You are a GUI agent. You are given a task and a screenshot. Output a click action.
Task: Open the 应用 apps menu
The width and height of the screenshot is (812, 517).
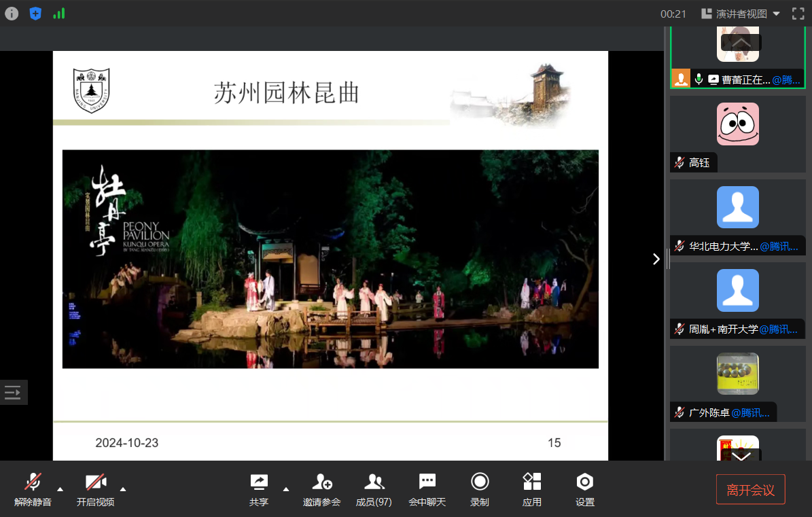pos(532,489)
